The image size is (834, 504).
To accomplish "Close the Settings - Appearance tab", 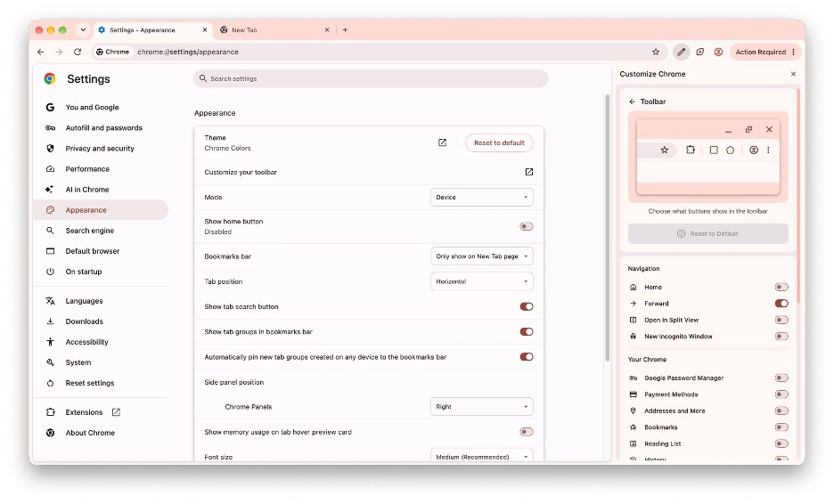I will (205, 29).
